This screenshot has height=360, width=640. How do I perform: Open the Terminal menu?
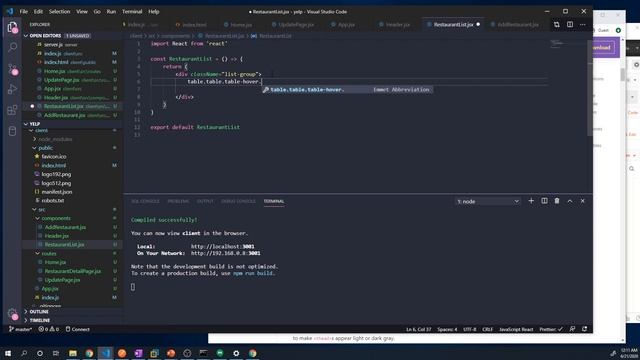point(132,11)
